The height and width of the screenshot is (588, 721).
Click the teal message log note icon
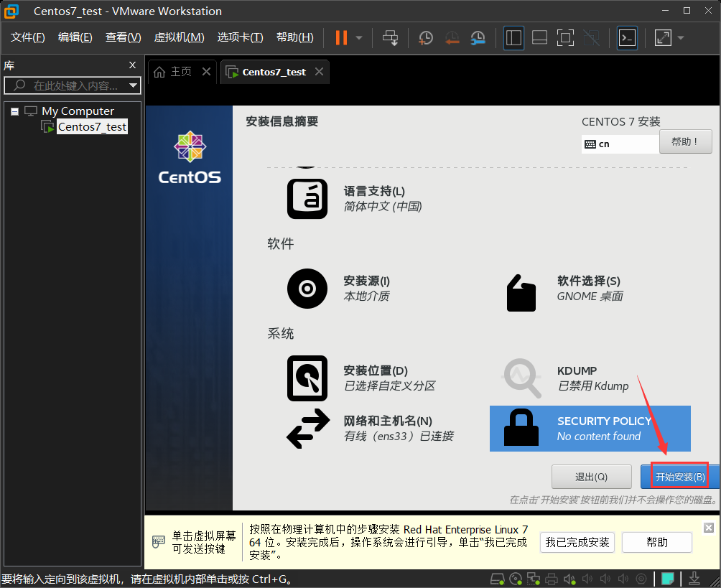click(668, 579)
